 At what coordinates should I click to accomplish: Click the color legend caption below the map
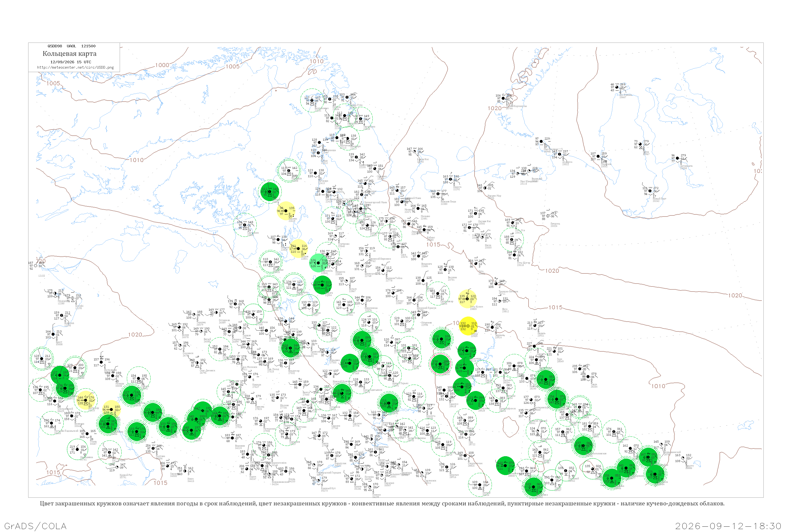point(382,504)
